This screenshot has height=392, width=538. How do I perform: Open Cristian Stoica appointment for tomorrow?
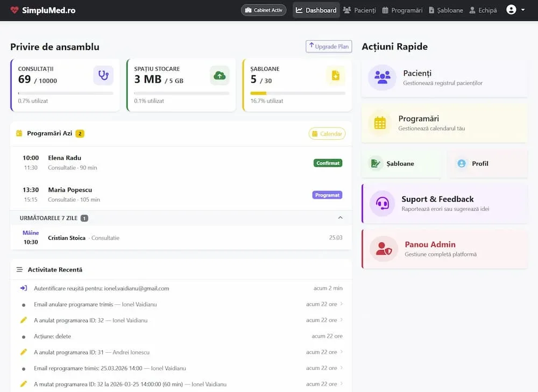point(181,237)
